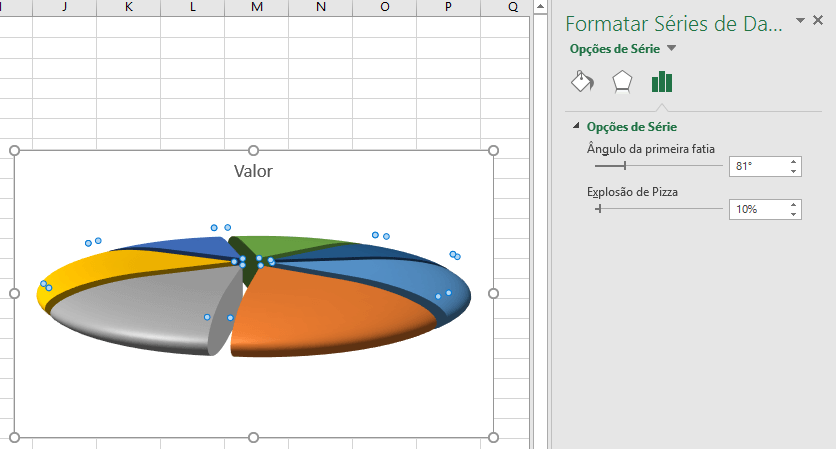Open the Effects pentagon tab

pyautogui.click(x=622, y=82)
